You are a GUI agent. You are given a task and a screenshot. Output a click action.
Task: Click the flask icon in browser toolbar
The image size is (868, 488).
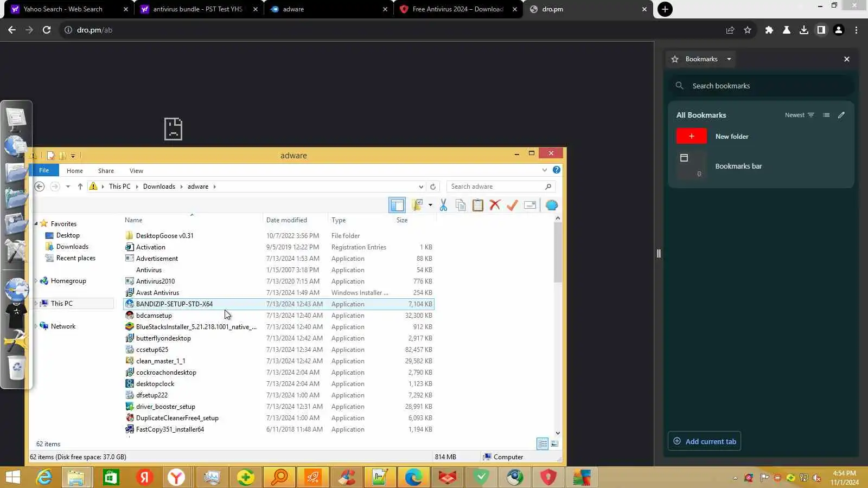point(786,30)
